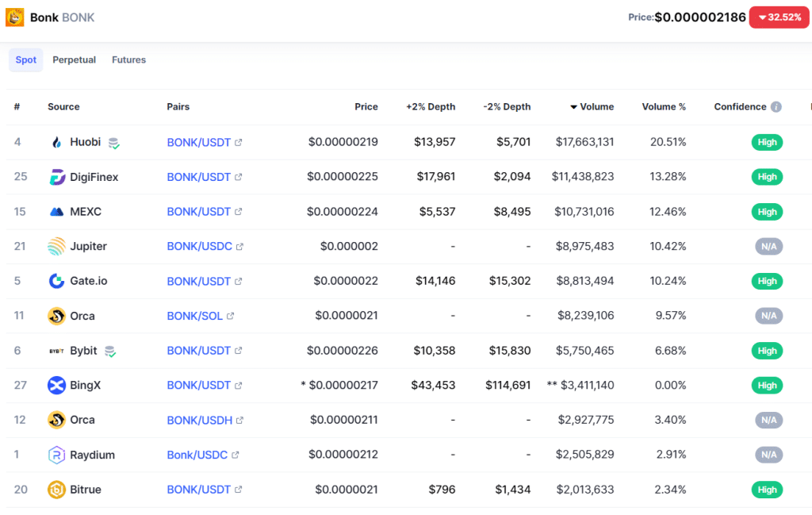Click the Gate.io exchange logo
Screen dimensions: 812x515
tap(56, 281)
